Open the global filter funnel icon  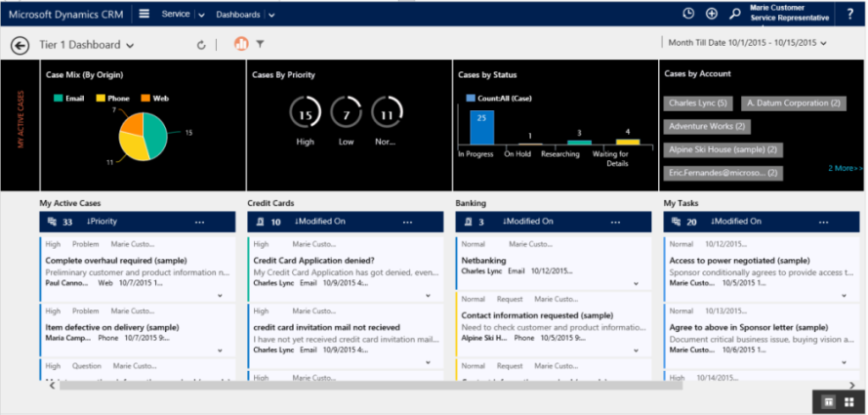tap(261, 44)
